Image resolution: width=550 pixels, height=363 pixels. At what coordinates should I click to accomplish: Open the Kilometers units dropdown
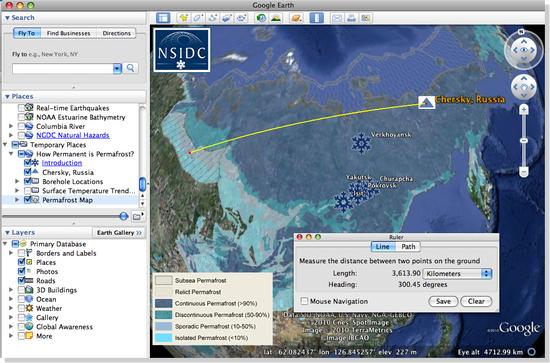(x=457, y=273)
